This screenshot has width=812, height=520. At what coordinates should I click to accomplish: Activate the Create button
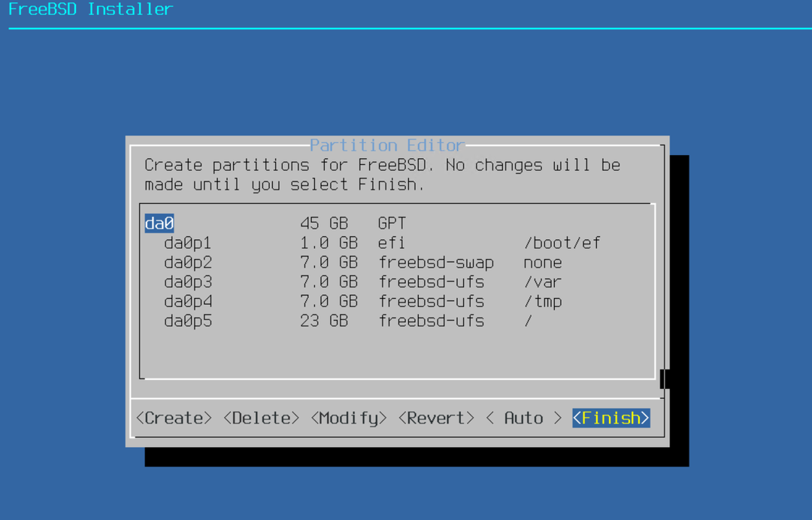[x=174, y=418]
